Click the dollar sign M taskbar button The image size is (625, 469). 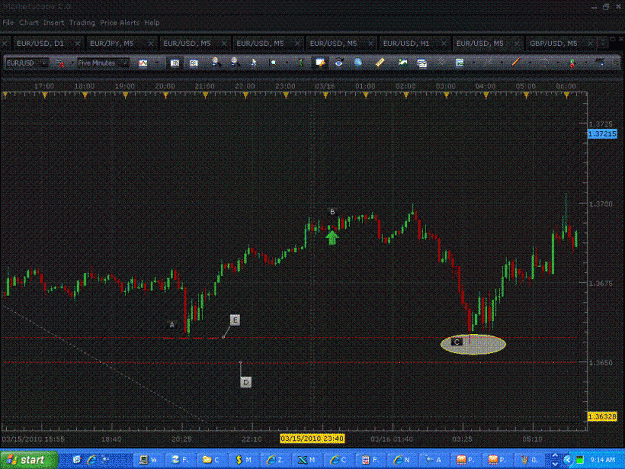tap(244, 460)
